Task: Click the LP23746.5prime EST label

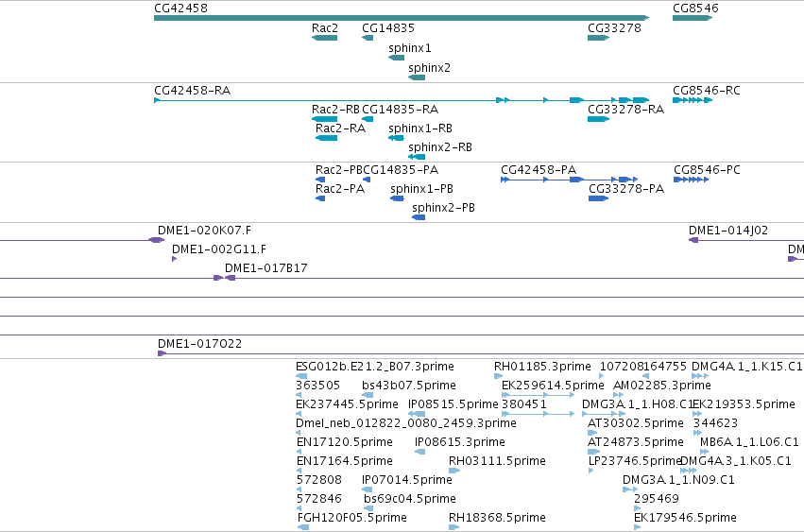Action: (635, 462)
